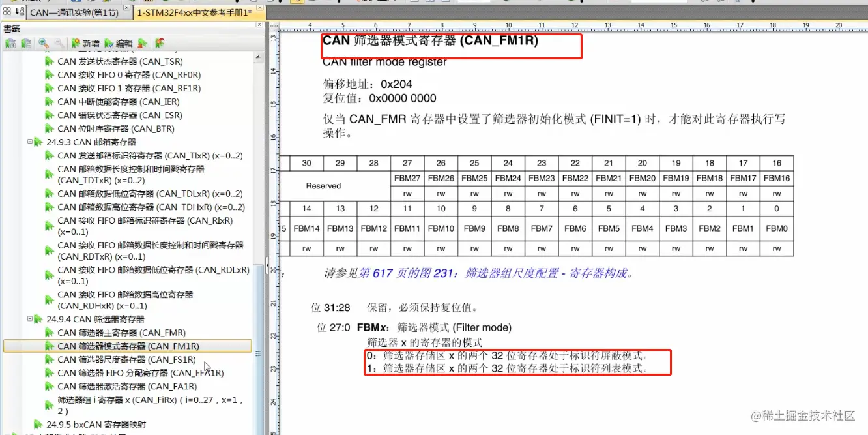Click bookmark icon of CAN_TDLxR entry
This screenshot has width=868, height=435.
[50, 194]
